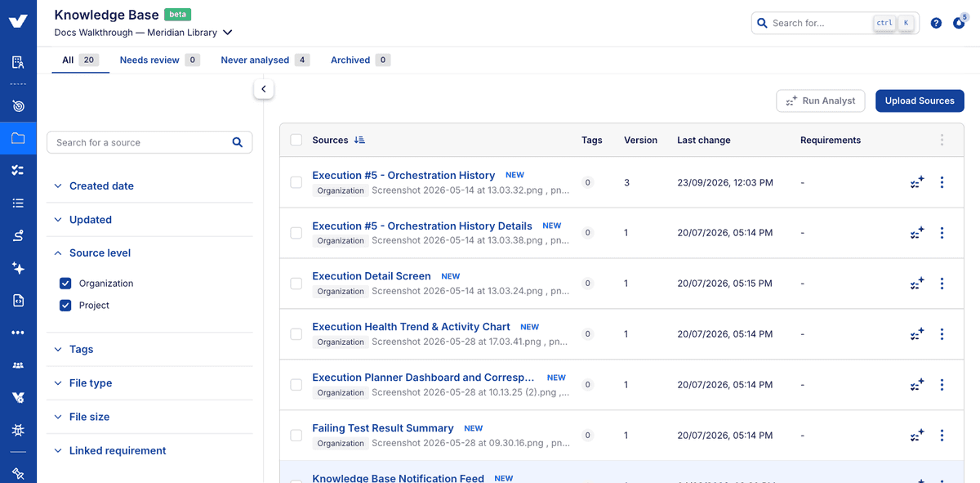Click the Search for a source field
980x483 pixels.
coord(149,142)
